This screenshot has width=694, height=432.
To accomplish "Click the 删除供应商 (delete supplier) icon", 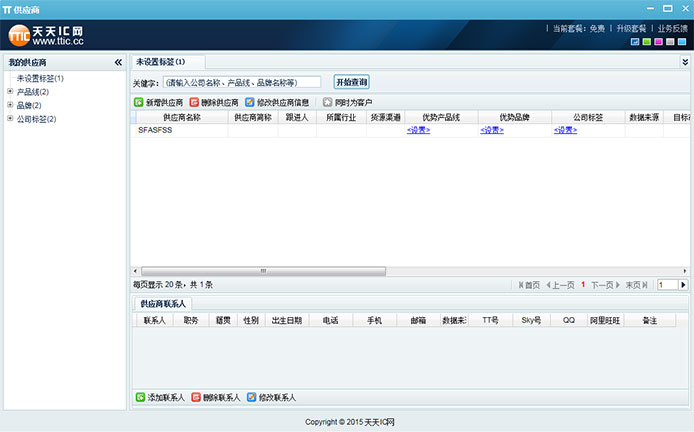I will 194,102.
